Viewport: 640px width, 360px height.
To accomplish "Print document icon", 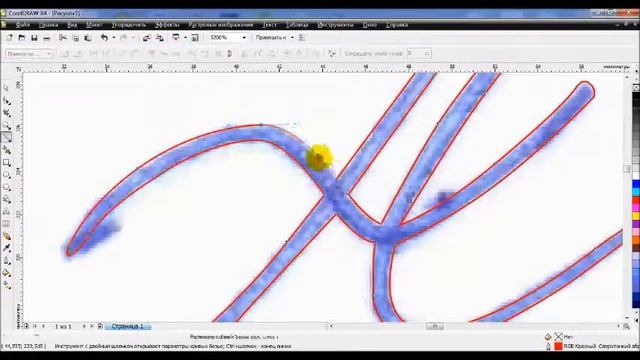I will click(x=47, y=38).
